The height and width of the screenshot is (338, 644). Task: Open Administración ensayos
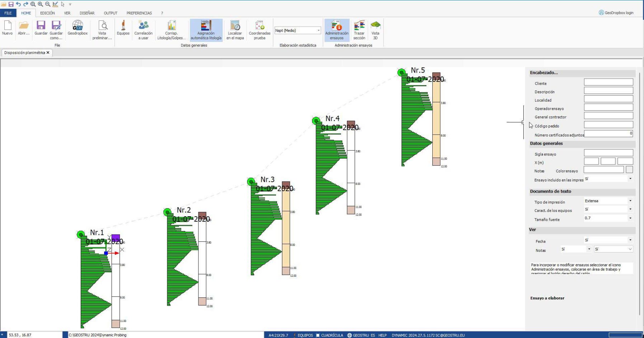[x=337, y=30]
